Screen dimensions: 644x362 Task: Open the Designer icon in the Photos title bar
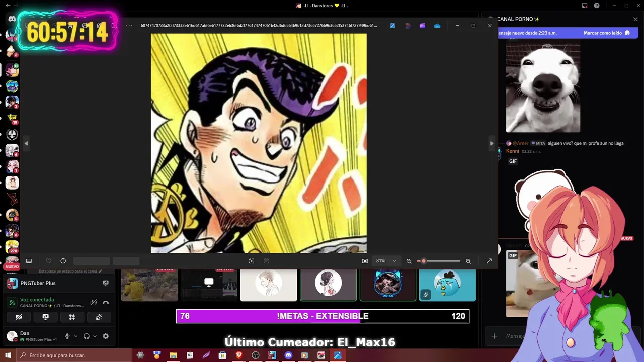408,26
